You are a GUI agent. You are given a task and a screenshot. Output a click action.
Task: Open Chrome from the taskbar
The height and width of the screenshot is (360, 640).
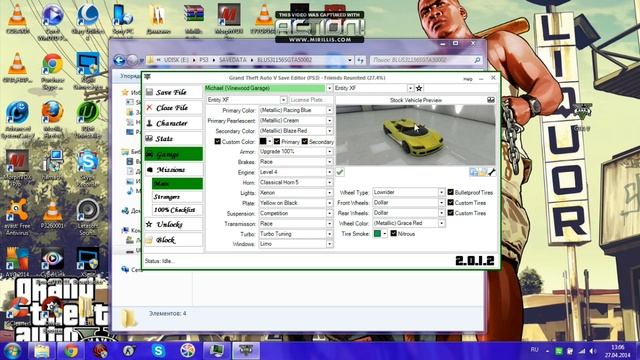click(71, 351)
